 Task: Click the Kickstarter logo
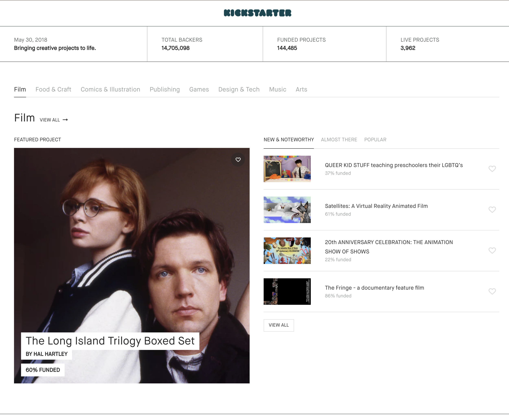coord(257,13)
